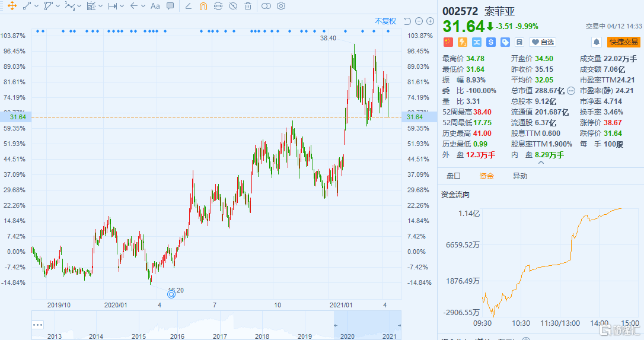This screenshot has width=644, height=340.
Task: Add stock to 自选 watchlist
Action: [x=543, y=42]
